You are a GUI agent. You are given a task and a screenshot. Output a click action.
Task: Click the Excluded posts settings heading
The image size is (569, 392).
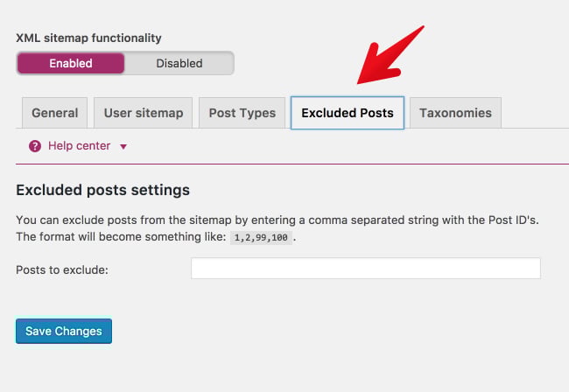coord(102,190)
